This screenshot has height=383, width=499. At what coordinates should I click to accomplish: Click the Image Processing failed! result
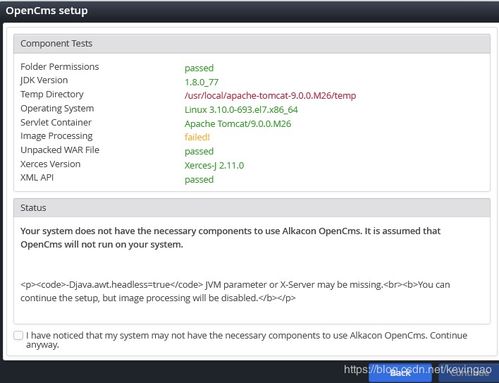click(x=197, y=137)
